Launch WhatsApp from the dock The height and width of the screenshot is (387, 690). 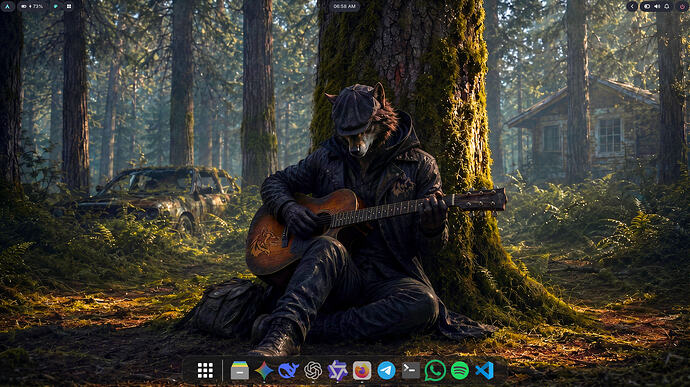click(435, 370)
